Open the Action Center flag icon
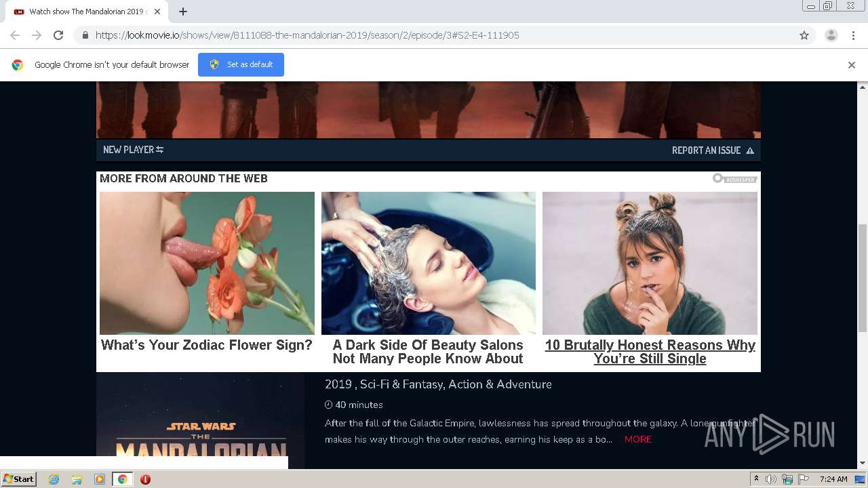The width and height of the screenshot is (868, 488). pos(804,479)
